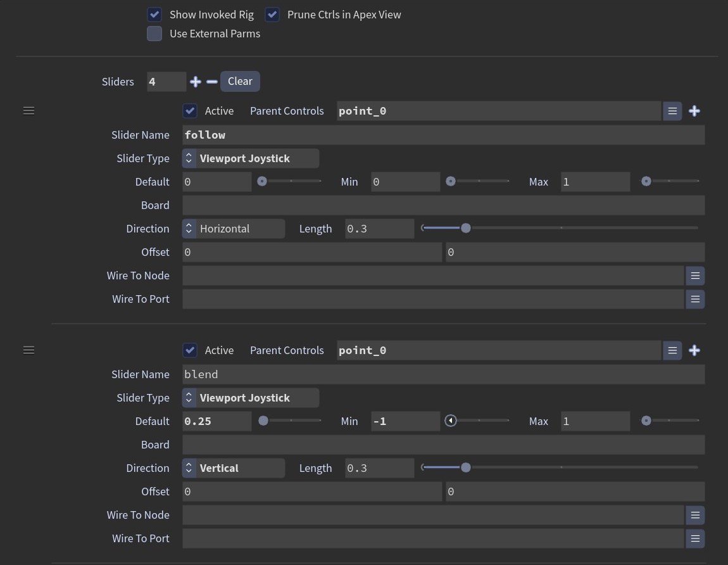Add a slider with the plus icon
This screenshot has width=728, height=565.
196,82
